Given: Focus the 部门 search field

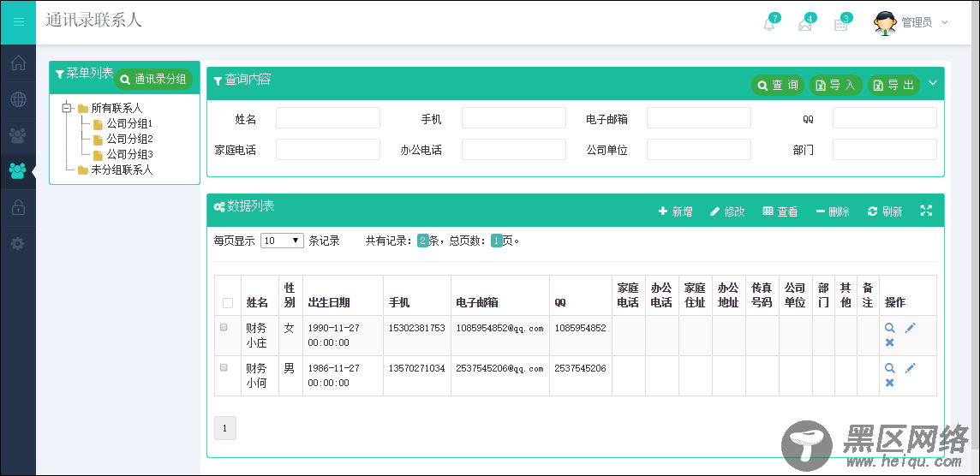Looking at the screenshot, I should 884,149.
